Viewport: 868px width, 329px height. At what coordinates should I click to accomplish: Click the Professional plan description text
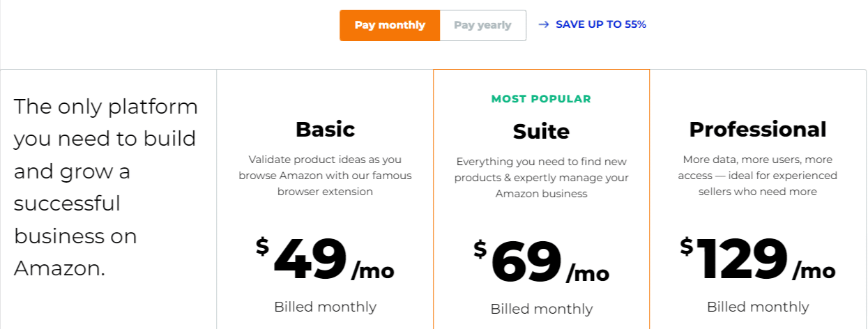(758, 175)
